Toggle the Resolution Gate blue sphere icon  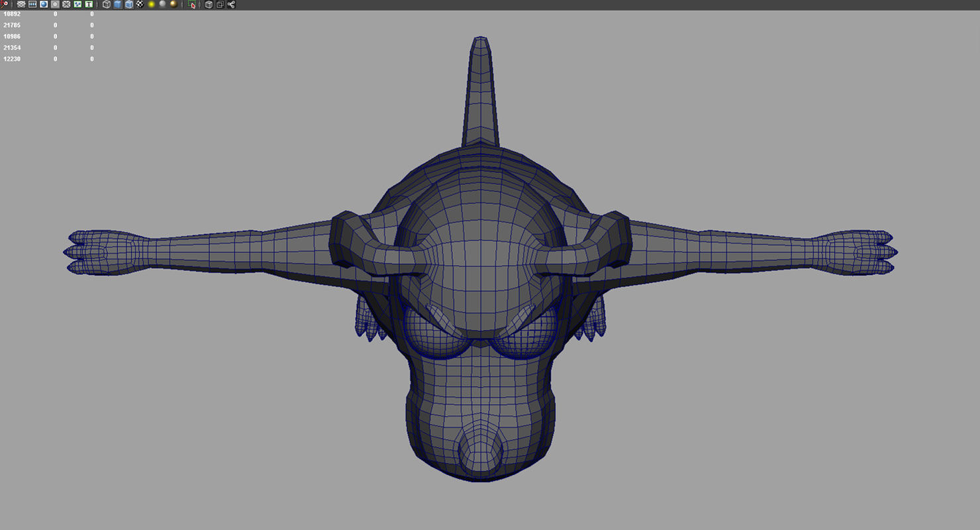click(44, 5)
